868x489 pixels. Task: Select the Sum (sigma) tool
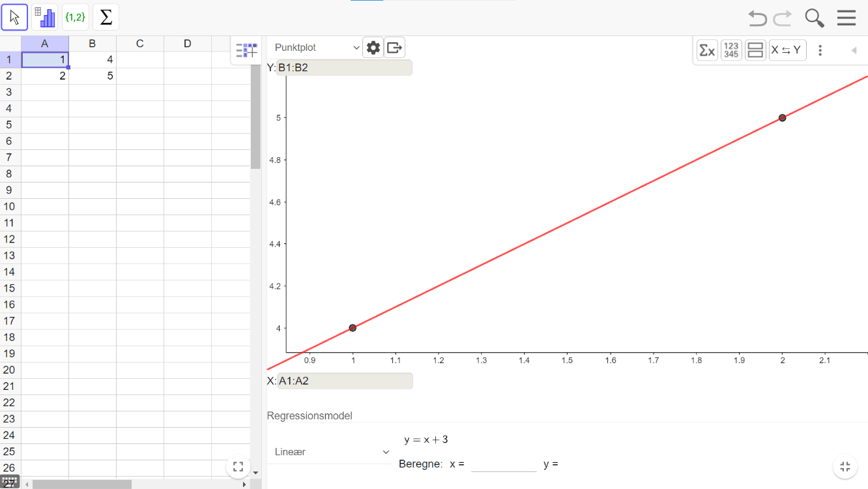[106, 18]
